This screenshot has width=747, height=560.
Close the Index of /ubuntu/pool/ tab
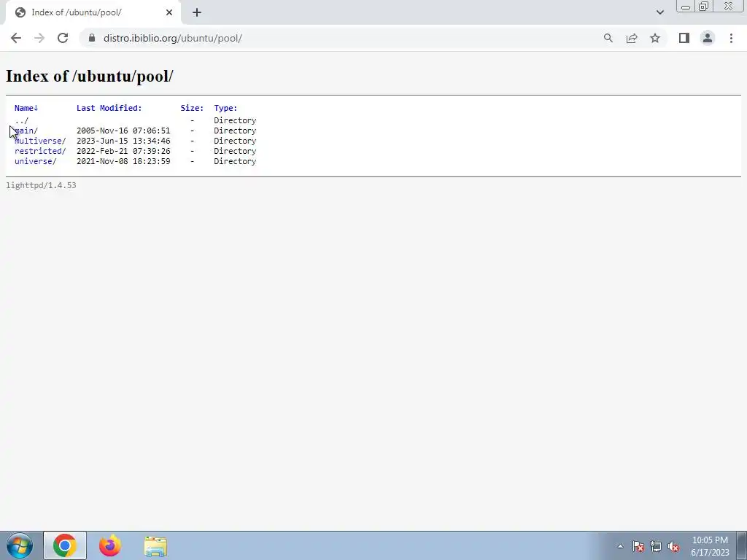169,12
